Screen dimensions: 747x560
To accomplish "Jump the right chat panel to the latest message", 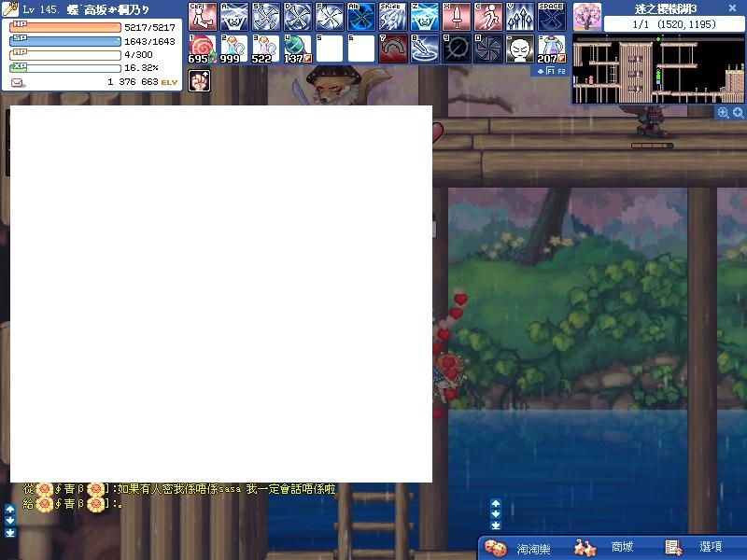I will click(x=496, y=525).
